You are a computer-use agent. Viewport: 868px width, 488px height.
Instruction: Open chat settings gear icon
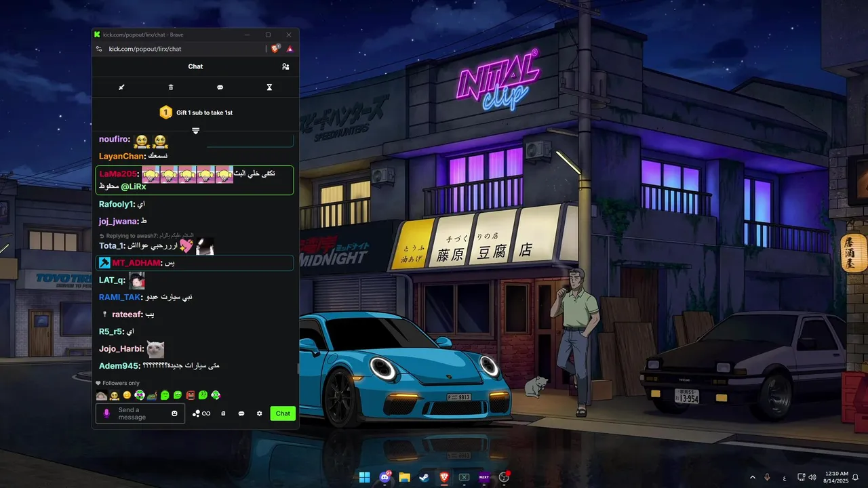tap(259, 413)
